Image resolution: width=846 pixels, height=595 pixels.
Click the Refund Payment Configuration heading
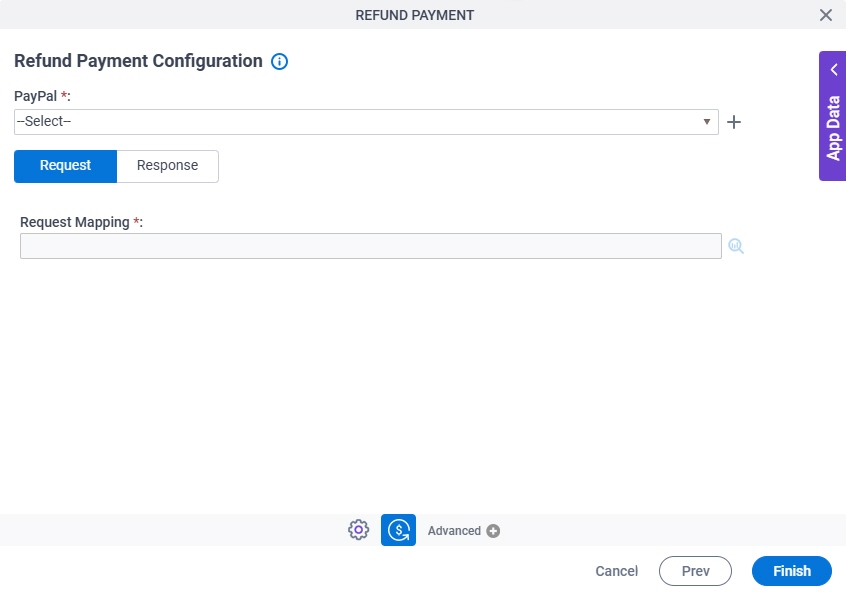138,61
